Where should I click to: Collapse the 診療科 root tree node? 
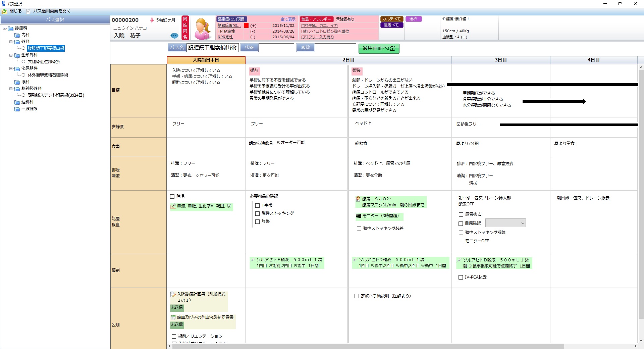5,28
